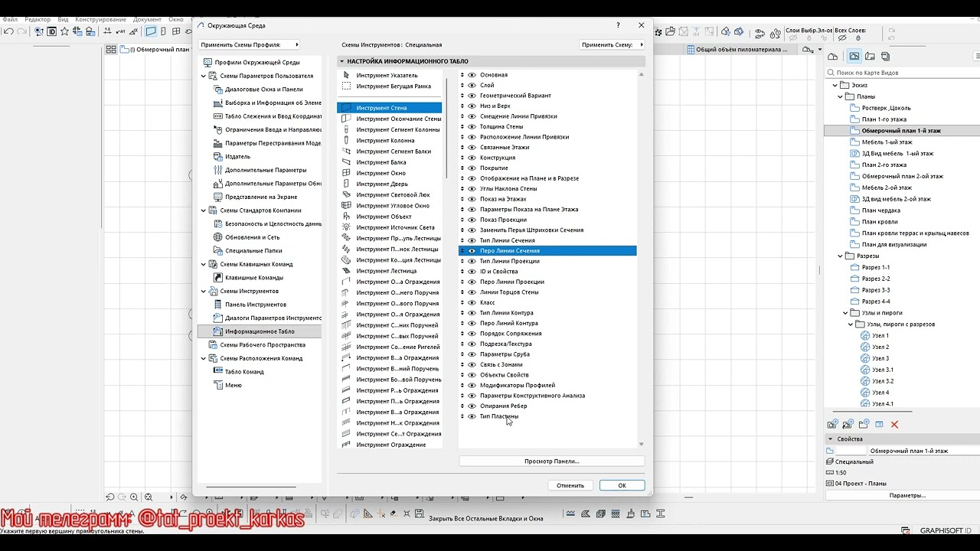The width and height of the screenshot is (980, 551).
Task: Open the Файл menu
Action: [10, 18]
